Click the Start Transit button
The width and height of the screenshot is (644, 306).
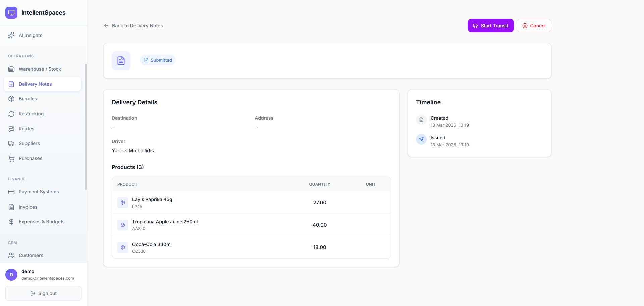pyautogui.click(x=490, y=26)
